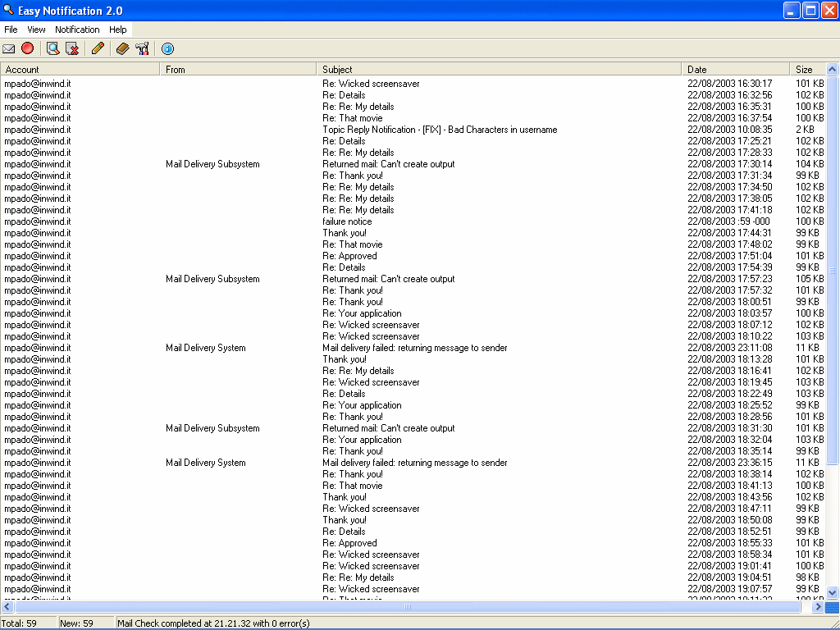
Task: Click the delete message red X icon
Action: [x=72, y=48]
